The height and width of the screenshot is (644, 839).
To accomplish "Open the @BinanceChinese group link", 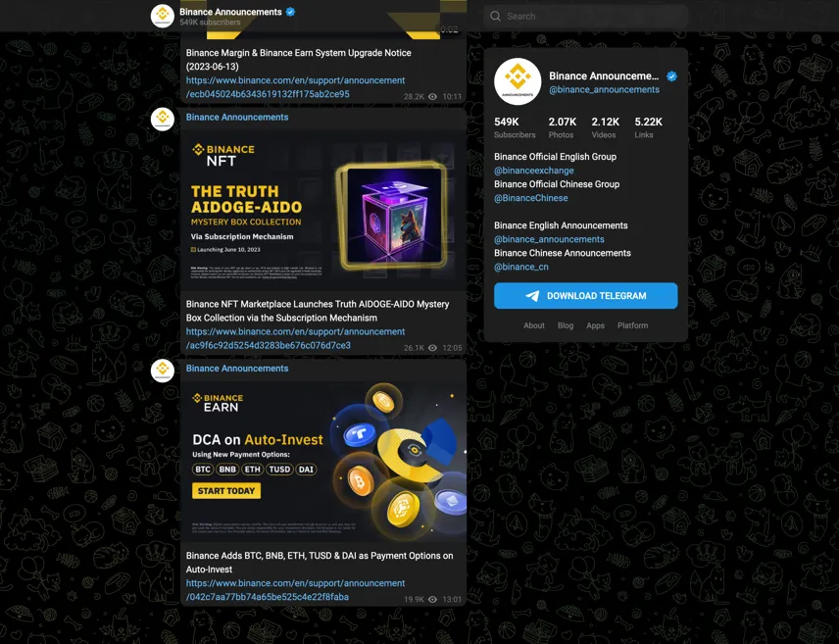I will (x=531, y=198).
